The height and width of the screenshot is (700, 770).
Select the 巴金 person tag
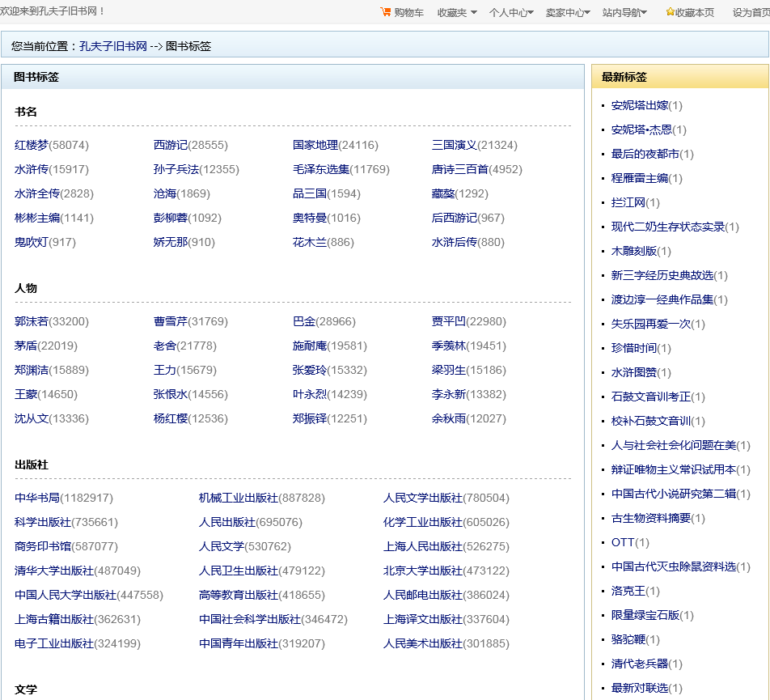(x=304, y=321)
